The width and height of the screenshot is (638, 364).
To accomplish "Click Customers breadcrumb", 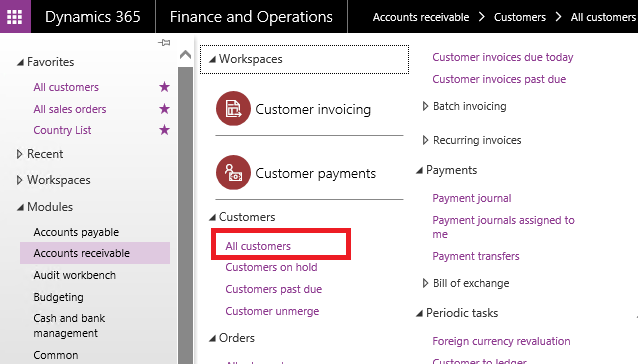I will (x=520, y=17).
